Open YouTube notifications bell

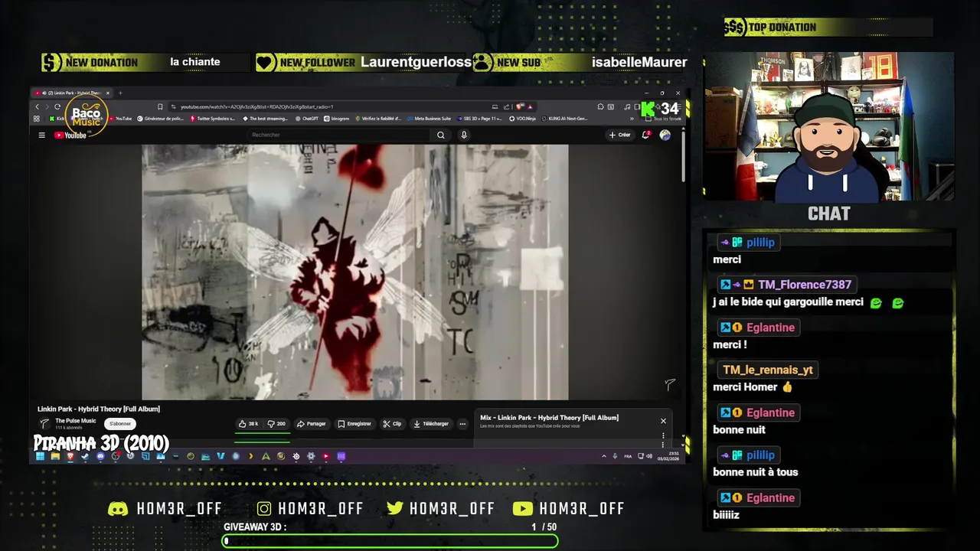click(x=646, y=135)
